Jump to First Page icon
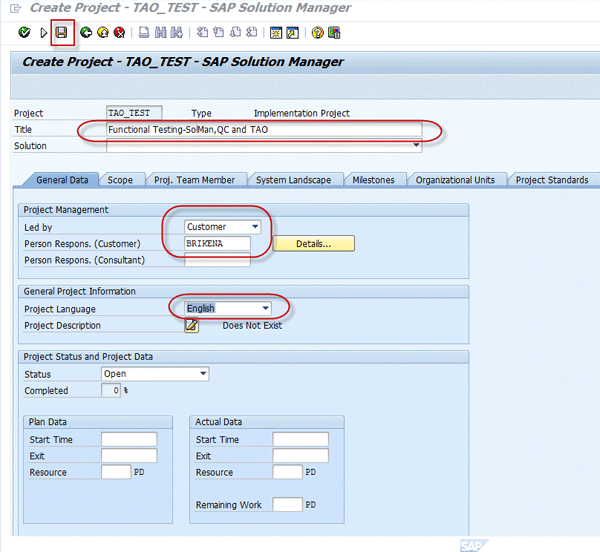This screenshot has height=552, width=600. tap(202, 33)
